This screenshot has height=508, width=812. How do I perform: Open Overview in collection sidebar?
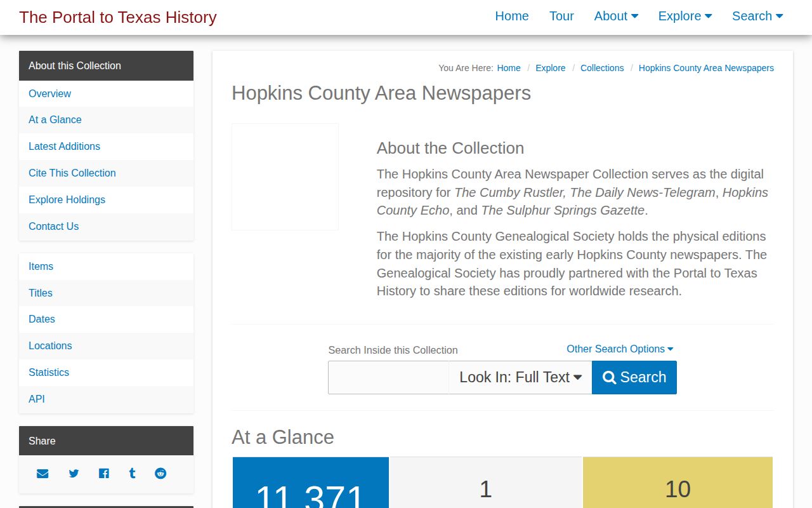tap(106, 93)
